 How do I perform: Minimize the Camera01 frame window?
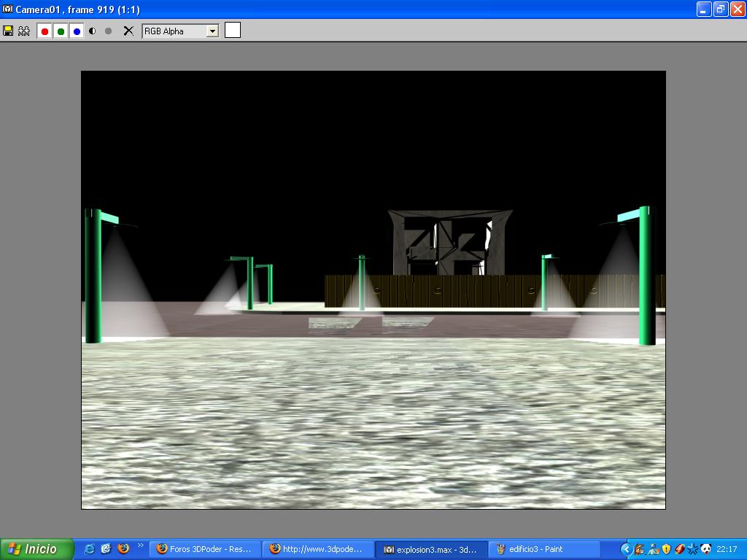[704, 9]
